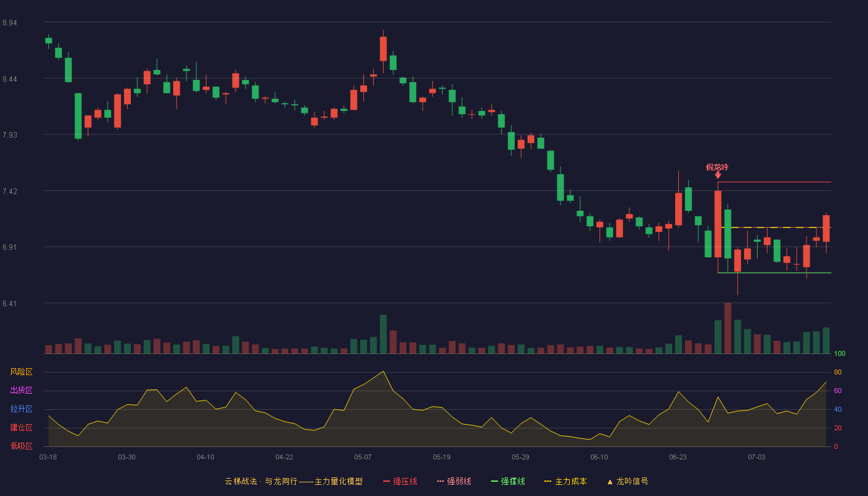868x496 pixels.
Task: Click the 假龙吟 signal arrow marker
Action: pyautogui.click(x=718, y=175)
